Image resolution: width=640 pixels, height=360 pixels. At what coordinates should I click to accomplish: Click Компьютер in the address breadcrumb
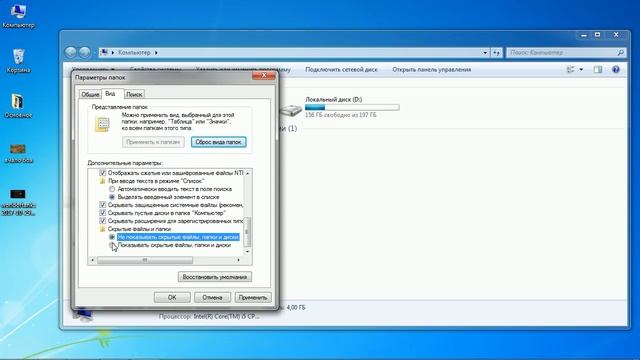pyautogui.click(x=134, y=53)
